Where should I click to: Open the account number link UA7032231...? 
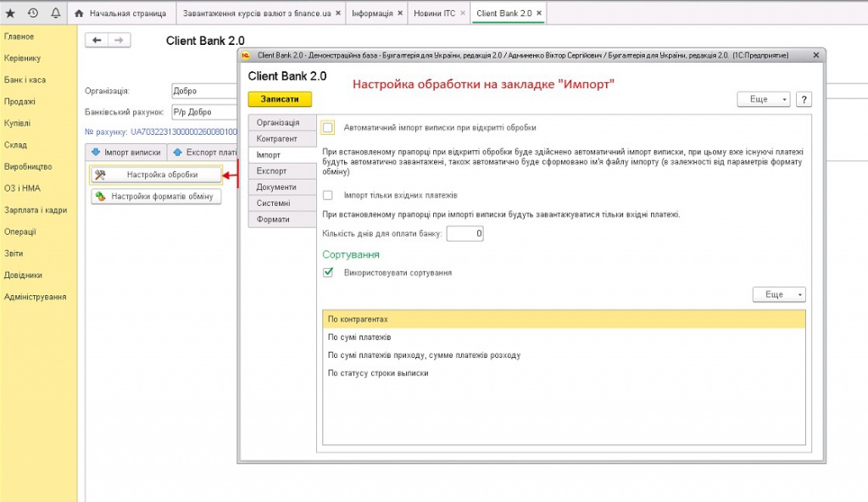pyautogui.click(x=183, y=132)
